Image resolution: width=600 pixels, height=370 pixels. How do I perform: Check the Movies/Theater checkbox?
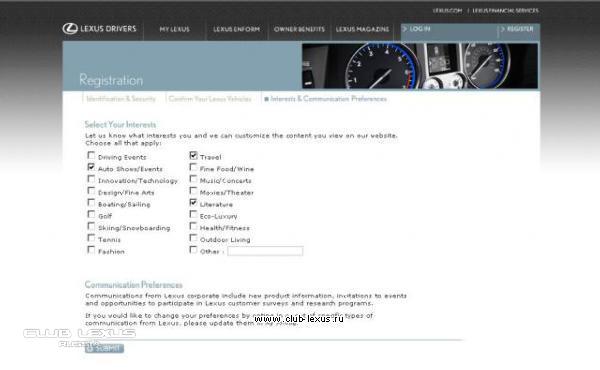(x=193, y=191)
